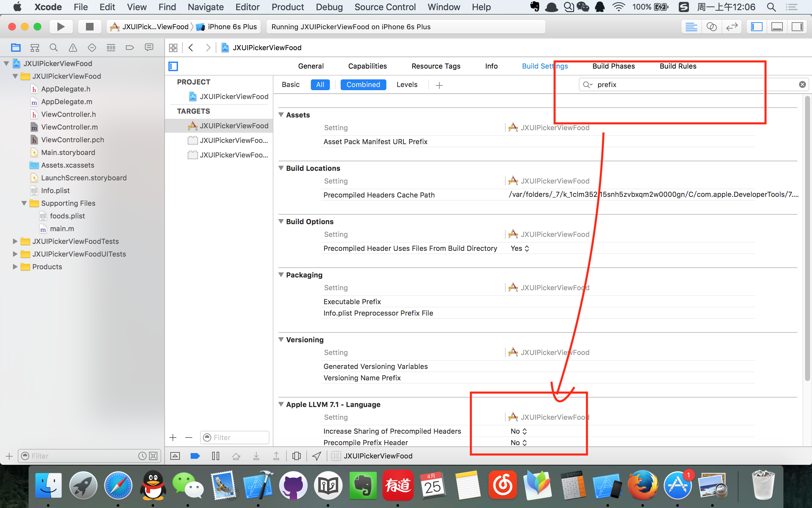Image resolution: width=812 pixels, height=508 pixels.
Task: Clear the prefix search field
Action: click(x=802, y=84)
